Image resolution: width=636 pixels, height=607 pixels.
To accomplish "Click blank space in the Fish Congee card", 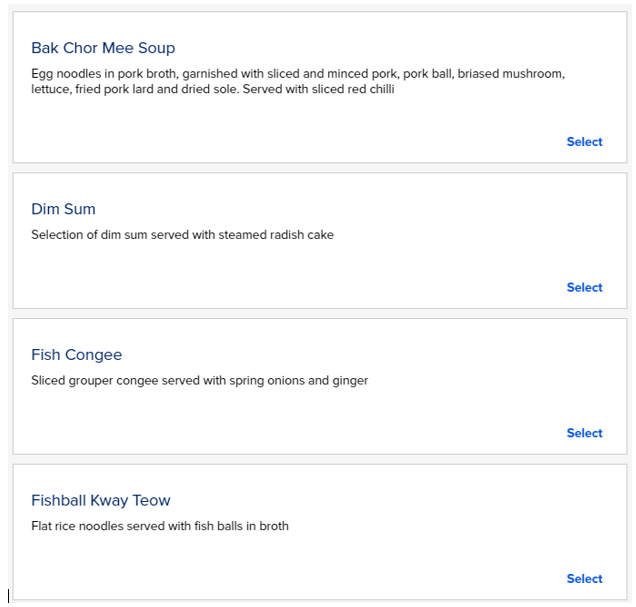I will click(300, 415).
